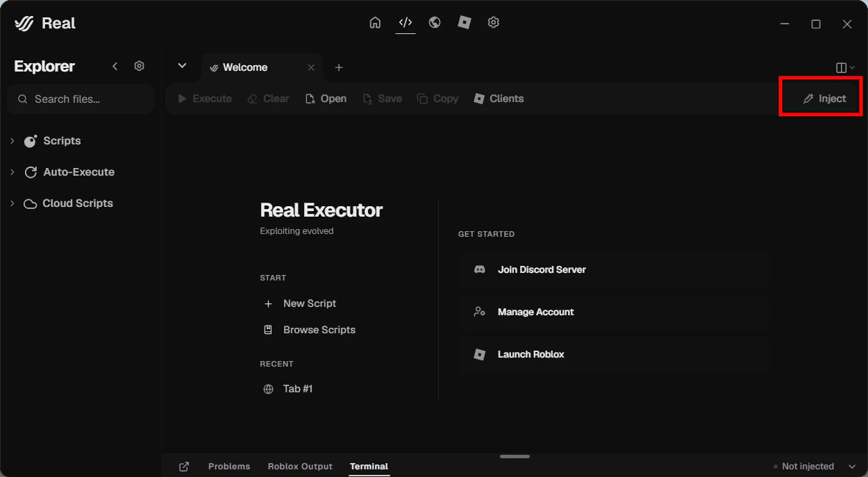The height and width of the screenshot is (477, 868).
Task: Click Manage Account
Action: pos(614,312)
